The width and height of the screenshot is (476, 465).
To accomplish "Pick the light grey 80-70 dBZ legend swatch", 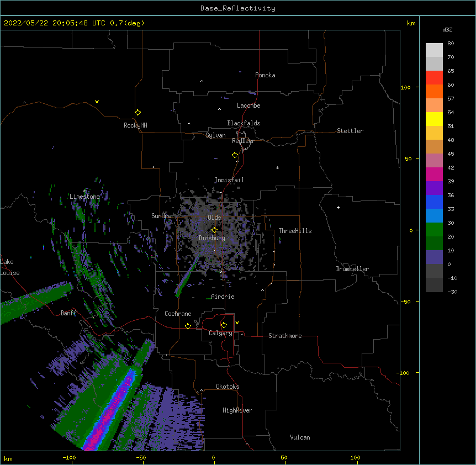I will pyautogui.click(x=434, y=50).
